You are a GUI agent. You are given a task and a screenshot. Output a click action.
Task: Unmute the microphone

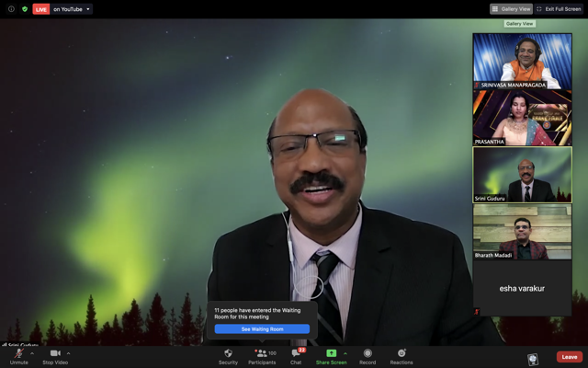coord(18,356)
